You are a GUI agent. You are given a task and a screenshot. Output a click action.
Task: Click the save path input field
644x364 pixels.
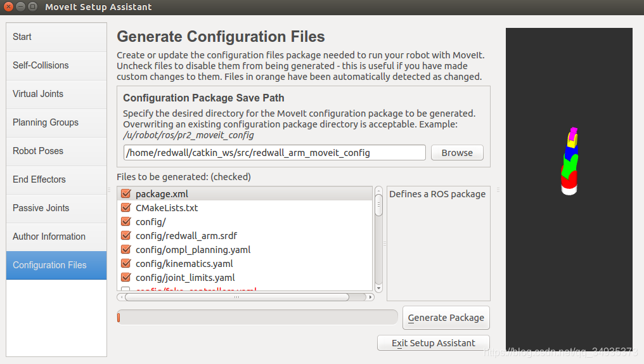(x=274, y=153)
